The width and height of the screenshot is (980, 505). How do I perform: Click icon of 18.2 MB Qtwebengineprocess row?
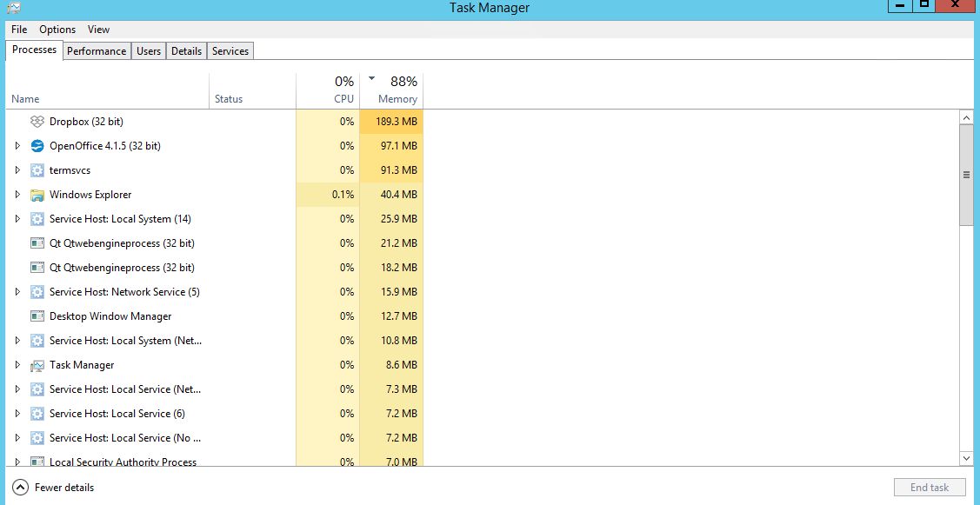(37, 268)
